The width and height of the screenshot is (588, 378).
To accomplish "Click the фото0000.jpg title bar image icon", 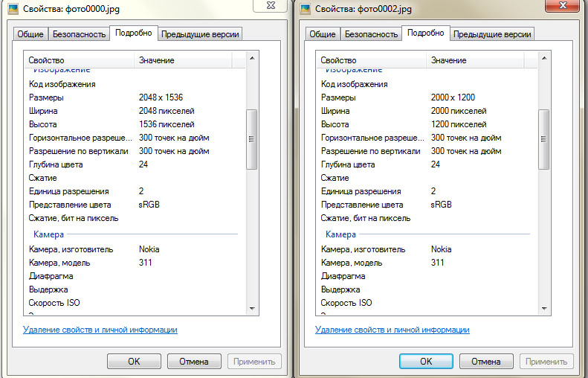I will pyautogui.click(x=13, y=9).
